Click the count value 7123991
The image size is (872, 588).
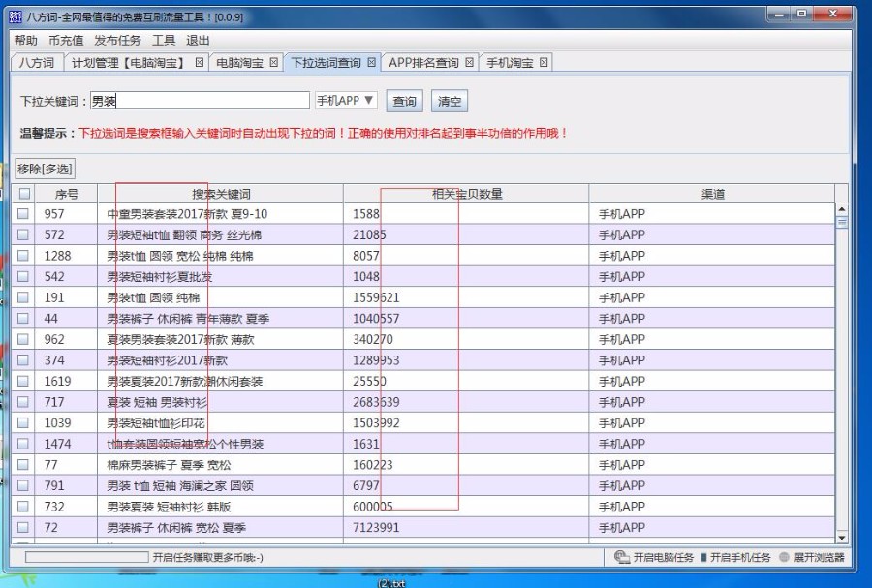click(376, 527)
